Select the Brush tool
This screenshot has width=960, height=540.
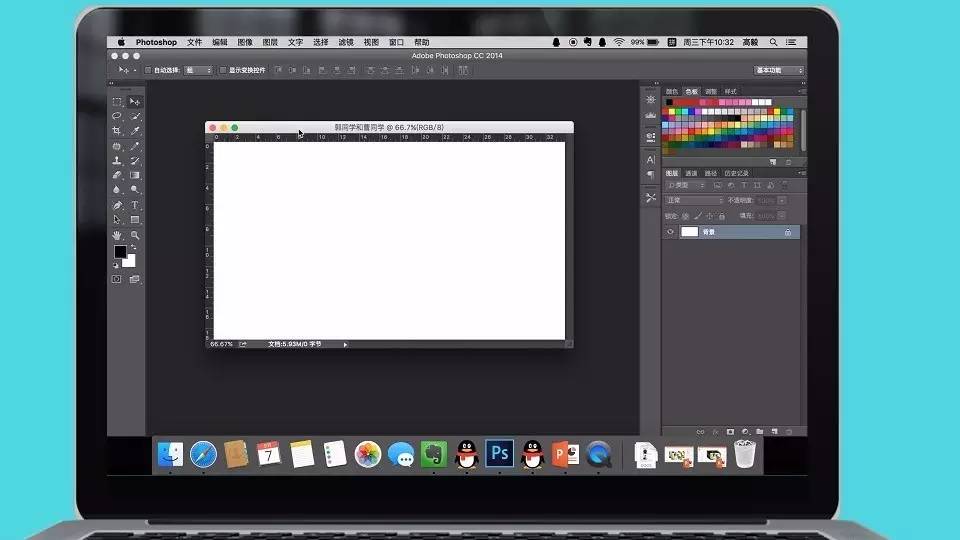click(135, 146)
